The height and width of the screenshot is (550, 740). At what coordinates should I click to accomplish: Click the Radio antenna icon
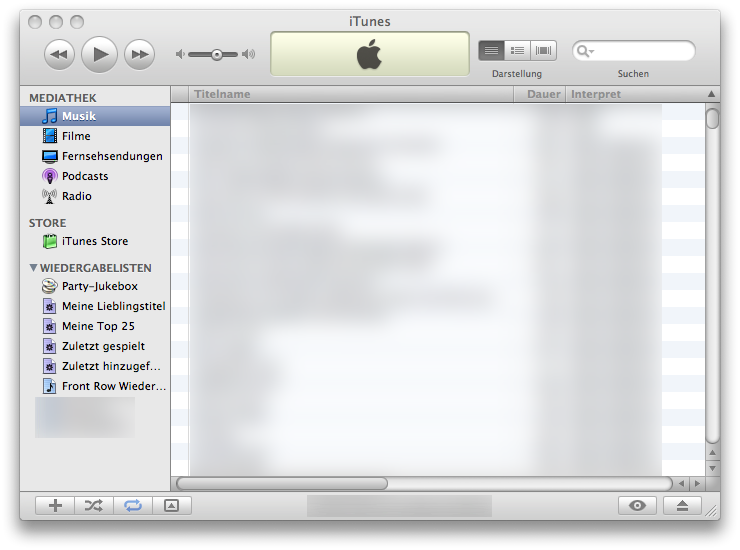pyautogui.click(x=50, y=196)
